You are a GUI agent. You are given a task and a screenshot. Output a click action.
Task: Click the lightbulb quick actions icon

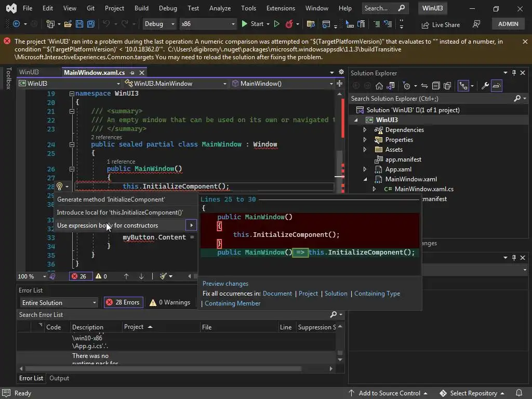pyautogui.click(x=59, y=187)
